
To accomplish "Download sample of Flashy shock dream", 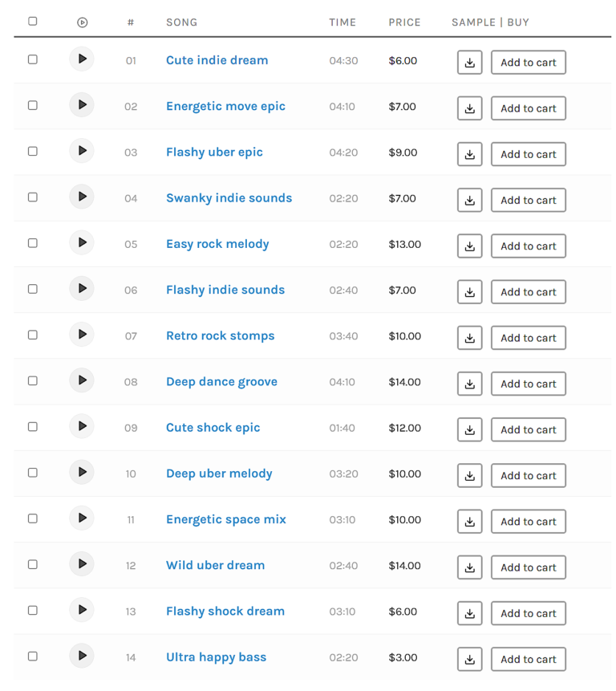I will [469, 613].
